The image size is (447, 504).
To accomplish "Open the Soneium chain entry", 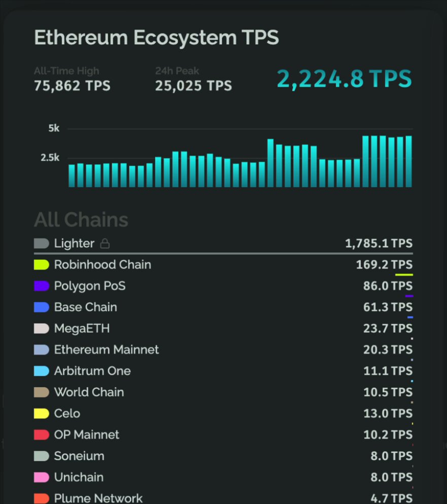I will (223, 456).
